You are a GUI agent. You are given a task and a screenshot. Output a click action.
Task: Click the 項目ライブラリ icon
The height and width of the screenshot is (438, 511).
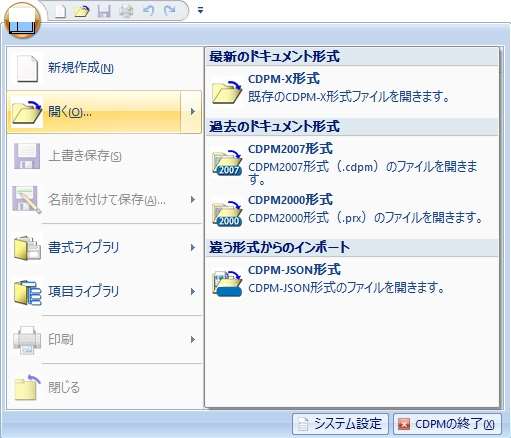click(27, 292)
